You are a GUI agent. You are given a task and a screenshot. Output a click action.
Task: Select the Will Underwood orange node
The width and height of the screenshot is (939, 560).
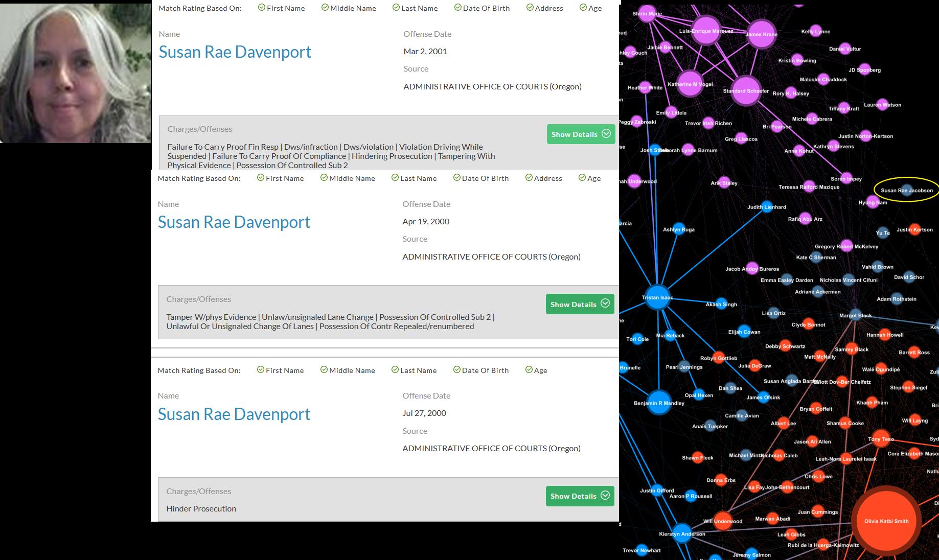coord(722,521)
